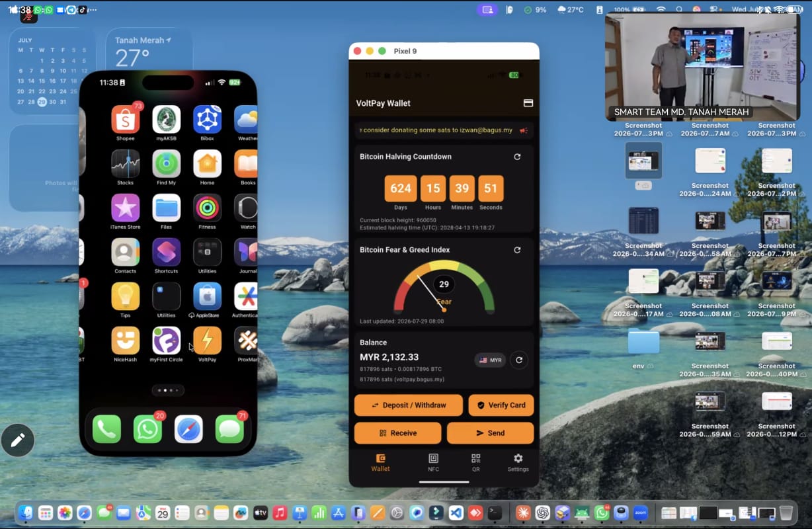812x529 pixels.
Task: Open Finder from the macOS Dock
Action: pos(26,512)
